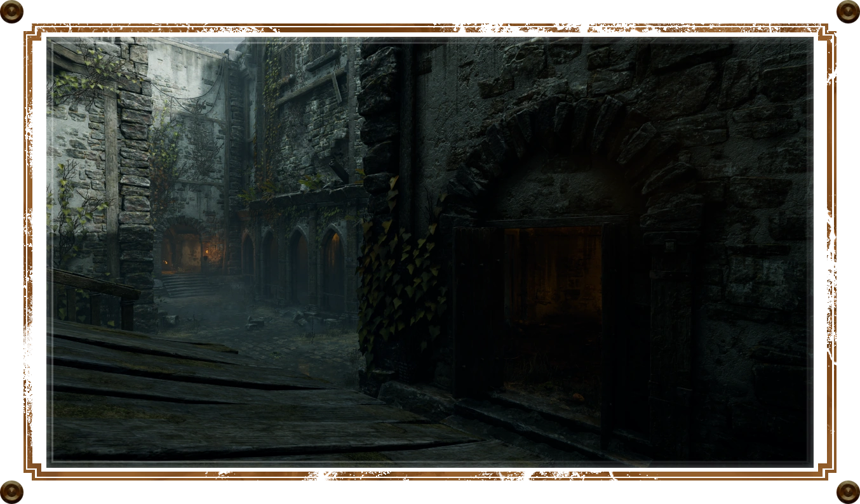Open the dark medieval alley screenshot image
Screen dimensions: 860x504
click(430, 252)
